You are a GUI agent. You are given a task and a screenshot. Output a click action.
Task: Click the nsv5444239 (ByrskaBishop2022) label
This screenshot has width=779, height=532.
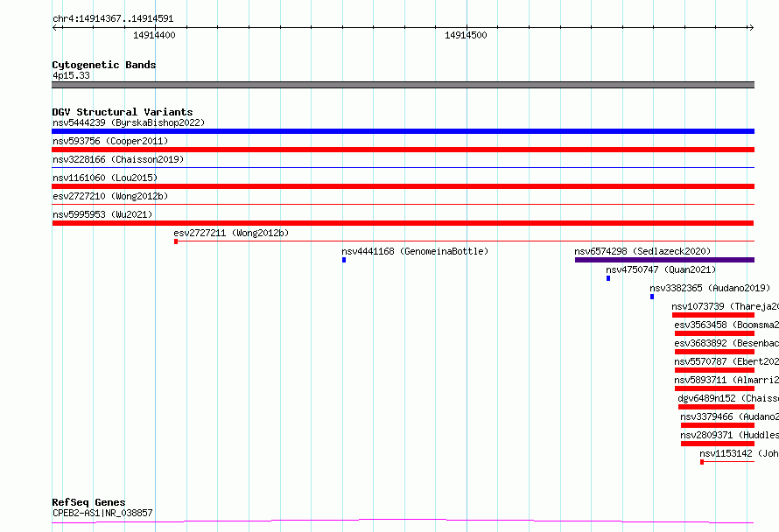pyautogui.click(x=129, y=122)
